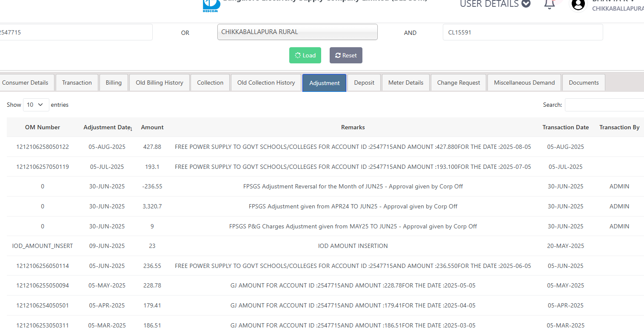The height and width of the screenshot is (333, 644).
Task: Switch to the Transaction tab
Action: point(77,83)
